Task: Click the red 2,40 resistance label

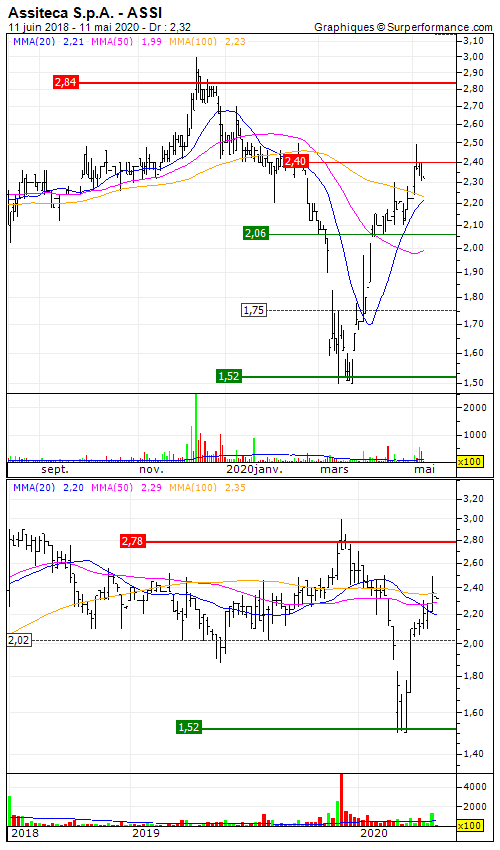Action: 296,161
